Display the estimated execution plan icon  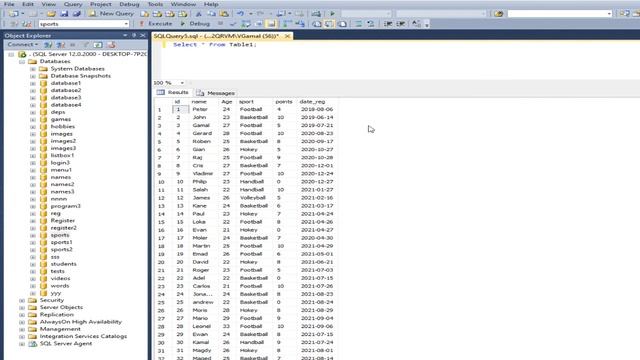tap(246, 24)
